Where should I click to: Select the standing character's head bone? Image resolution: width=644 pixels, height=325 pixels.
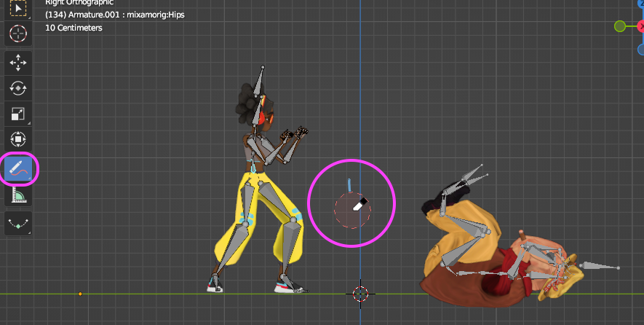(x=259, y=82)
